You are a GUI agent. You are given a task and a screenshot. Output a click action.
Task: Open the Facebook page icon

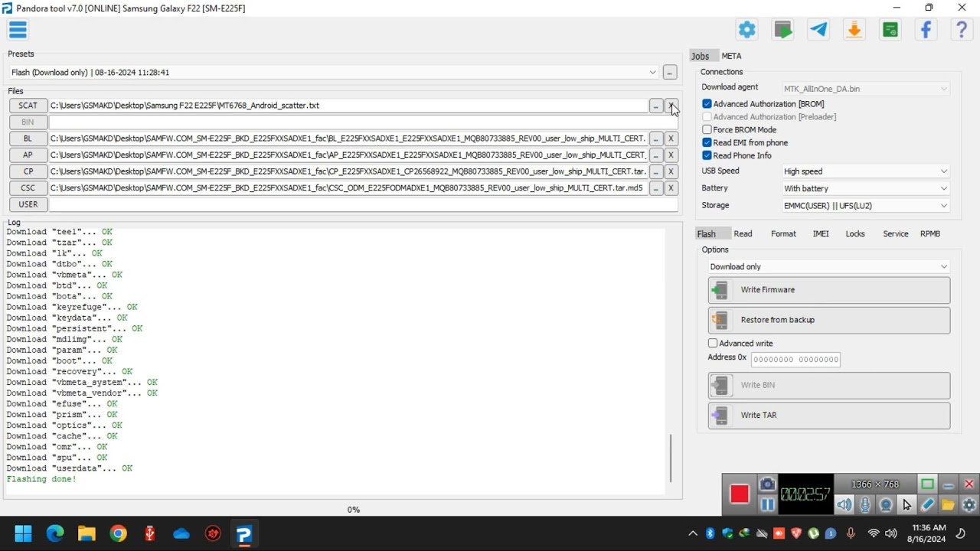click(x=926, y=30)
